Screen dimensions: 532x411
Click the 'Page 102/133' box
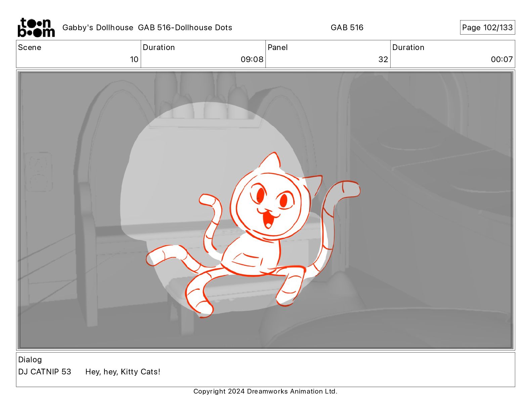tap(487, 28)
